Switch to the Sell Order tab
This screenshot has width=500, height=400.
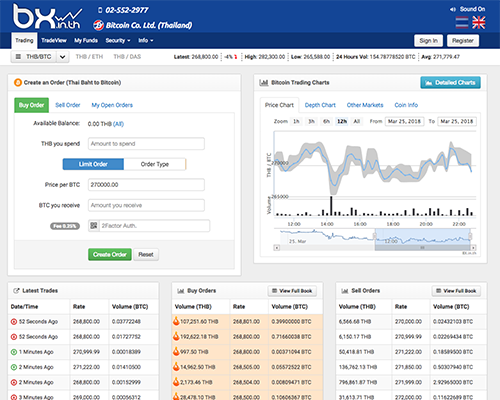(68, 105)
